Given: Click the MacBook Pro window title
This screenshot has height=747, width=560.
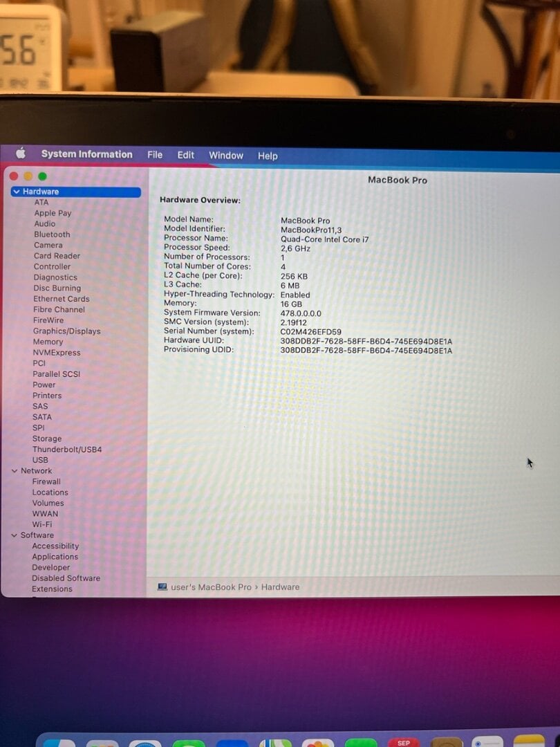Looking at the screenshot, I should (x=398, y=180).
